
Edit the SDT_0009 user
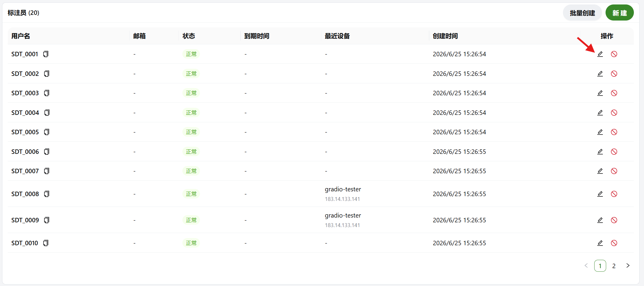(x=600, y=220)
